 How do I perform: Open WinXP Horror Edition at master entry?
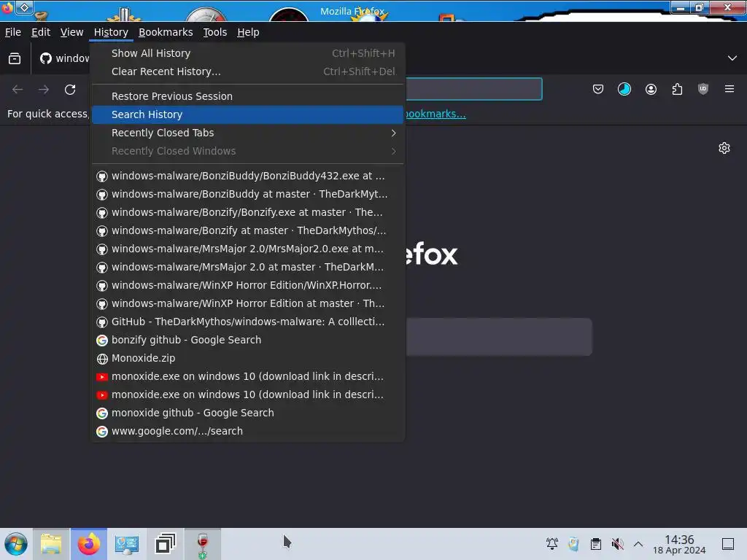click(x=248, y=303)
